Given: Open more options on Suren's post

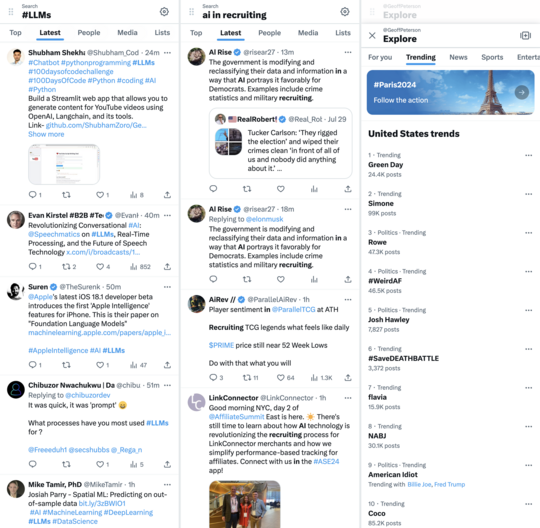Looking at the screenshot, I should (x=167, y=287).
